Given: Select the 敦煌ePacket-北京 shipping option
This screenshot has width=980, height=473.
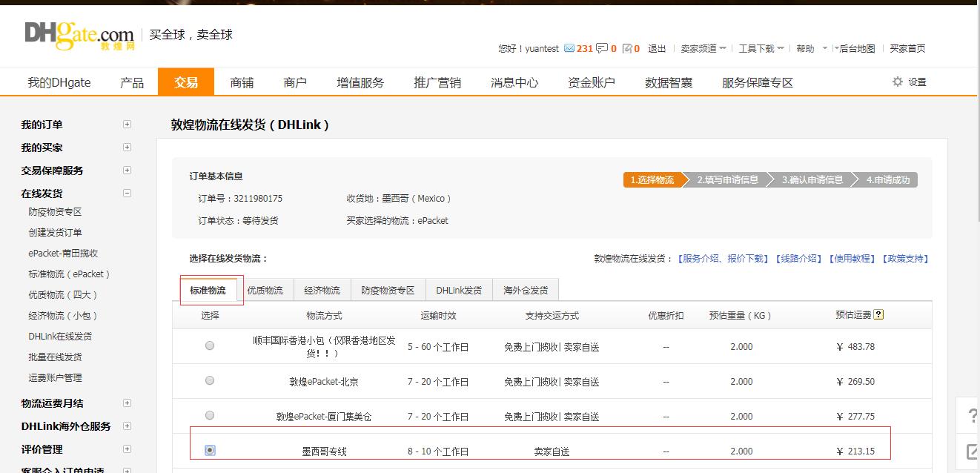Looking at the screenshot, I should pyautogui.click(x=209, y=381).
